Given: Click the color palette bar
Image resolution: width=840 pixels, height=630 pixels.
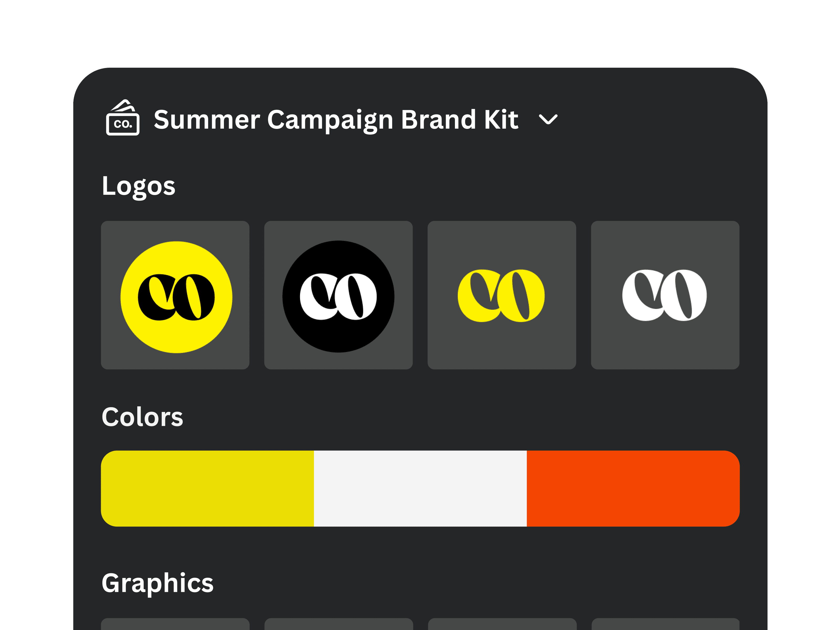Looking at the screenshot, I should 420,487.
